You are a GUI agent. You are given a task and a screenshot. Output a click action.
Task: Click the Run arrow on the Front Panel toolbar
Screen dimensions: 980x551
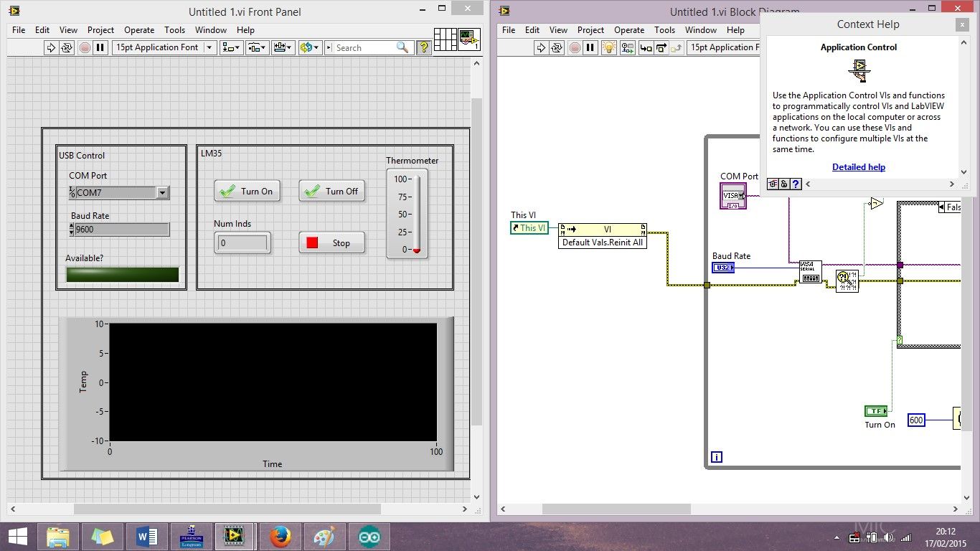(x=52, y=47)
